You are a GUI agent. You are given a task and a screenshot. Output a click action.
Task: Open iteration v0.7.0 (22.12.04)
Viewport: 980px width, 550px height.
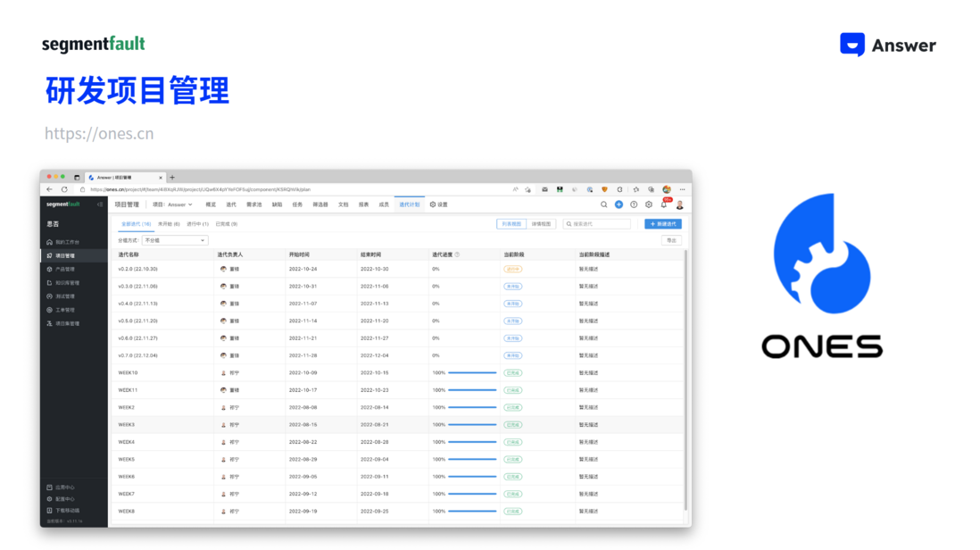(x=138, y=355)
